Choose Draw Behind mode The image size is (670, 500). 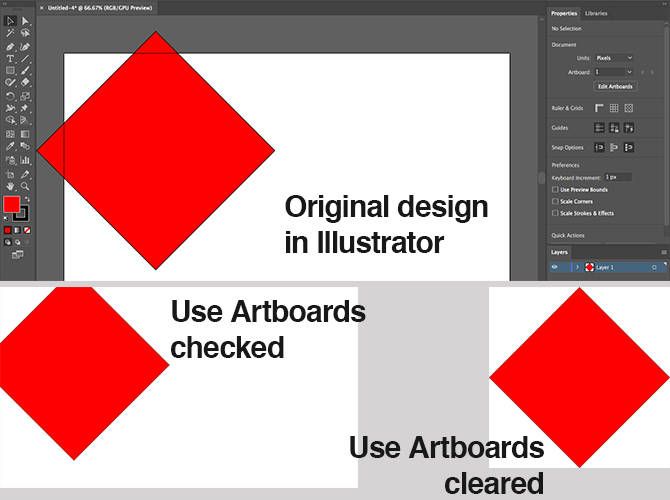click(x=18, y=242)
